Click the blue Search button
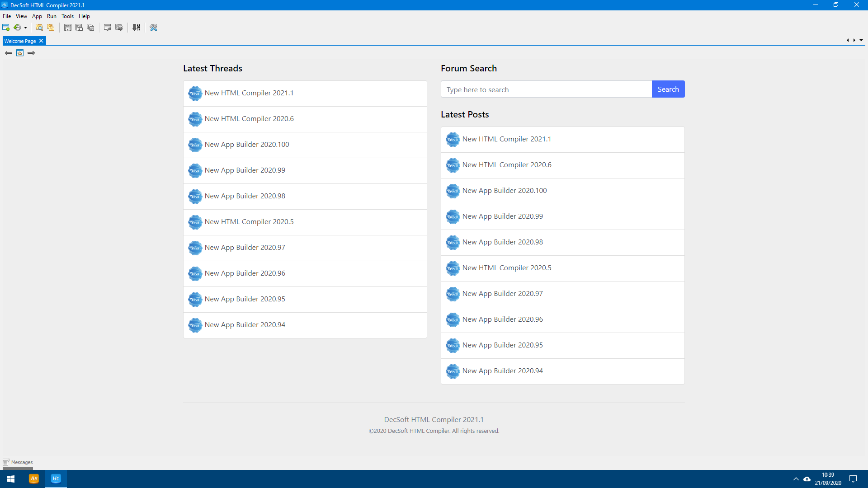This screenshot has height=488, width=868. (x=668, y=89)
